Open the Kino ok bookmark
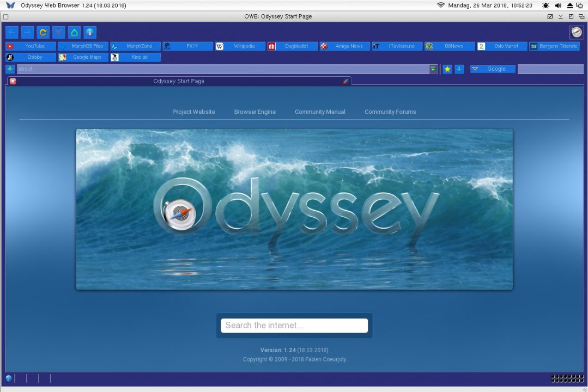 tap(135, 57)
